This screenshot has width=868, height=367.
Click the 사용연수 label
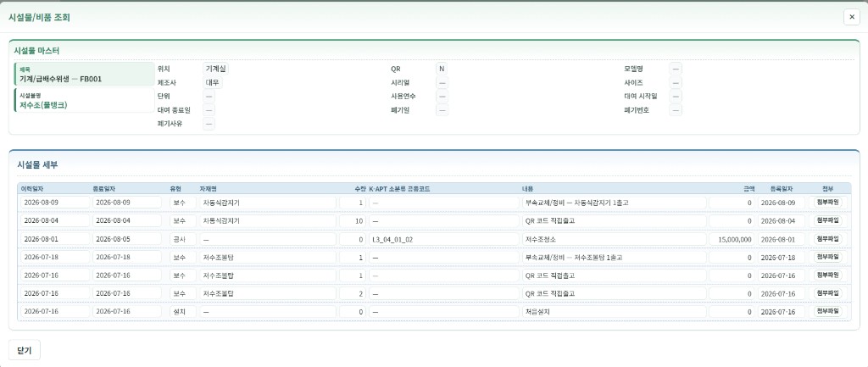click(403, 97)
